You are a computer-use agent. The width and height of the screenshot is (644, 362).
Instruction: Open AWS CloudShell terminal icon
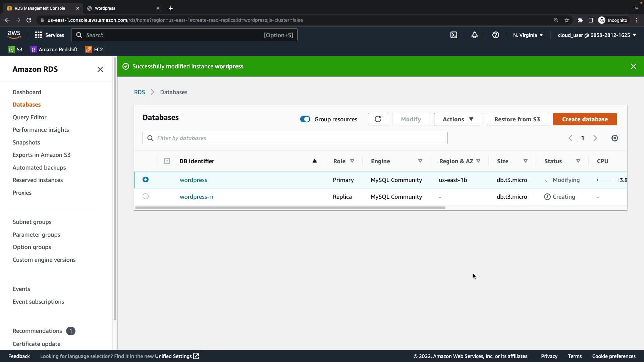[453, 35]
